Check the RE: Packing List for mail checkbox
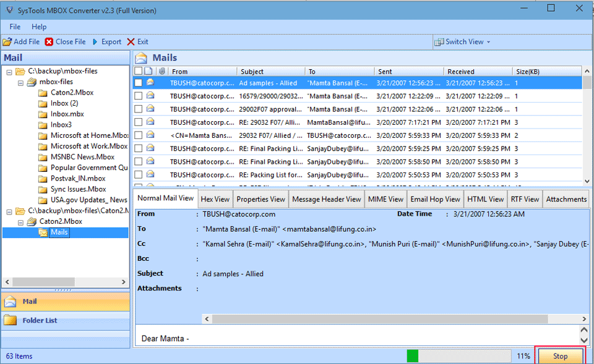The image size is (594, 364). point(138,174)
